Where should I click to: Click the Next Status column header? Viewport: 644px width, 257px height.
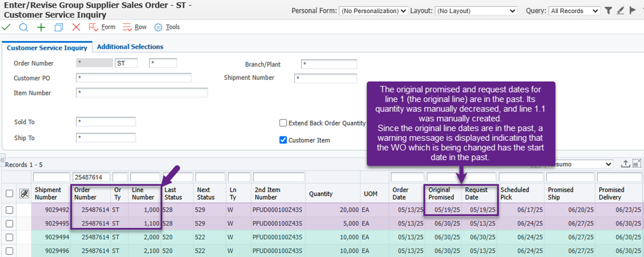210,194
